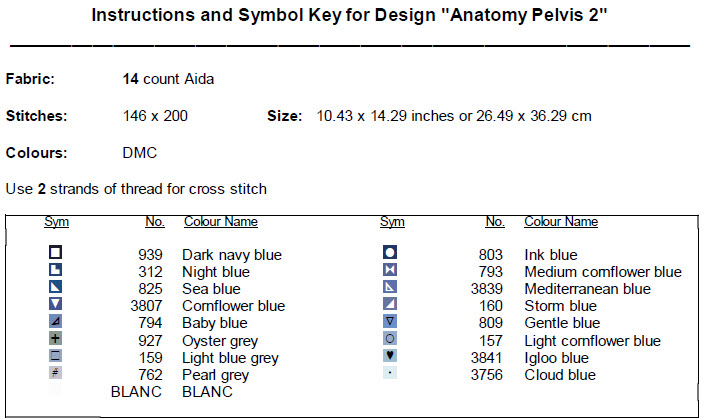Select the Night blue 312 symbol
The height and width of the screenshot is (420, 705).
[56, 271]
